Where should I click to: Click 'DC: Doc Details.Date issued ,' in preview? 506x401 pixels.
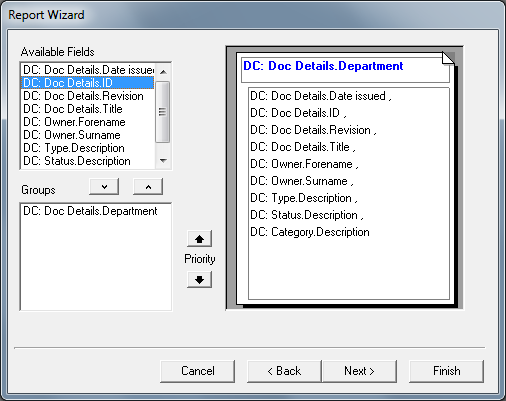(x=321, y=96)
